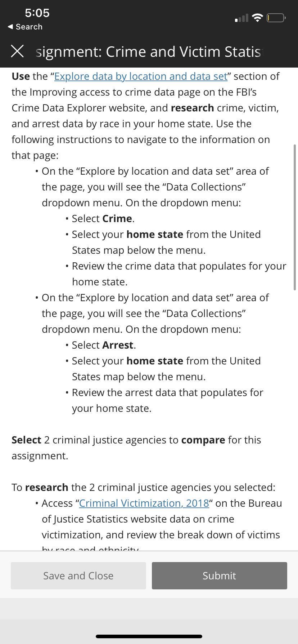The image size is (298, 644).
Task: Tap the bold word "Crime" in the bullet list
Action: (x=117, y=219)
